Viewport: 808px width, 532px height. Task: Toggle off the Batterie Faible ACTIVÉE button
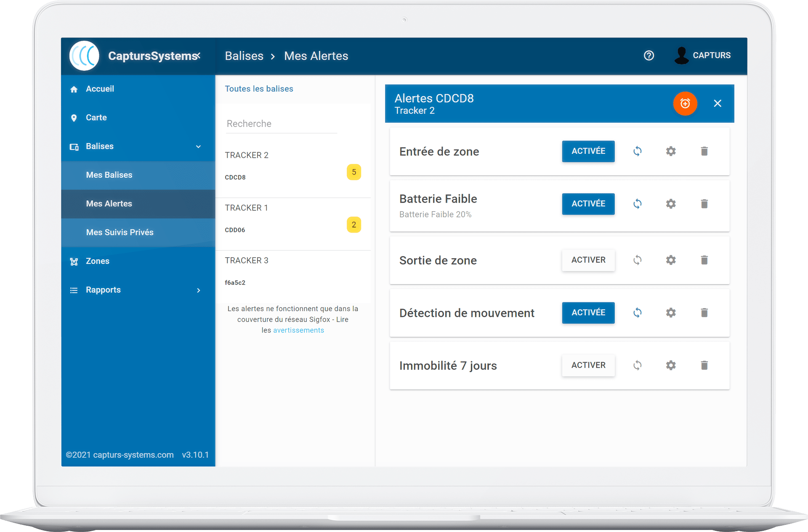588,204
